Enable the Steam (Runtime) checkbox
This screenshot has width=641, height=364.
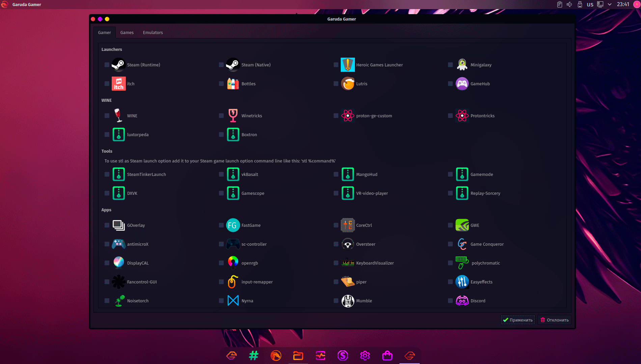[107, 65]
